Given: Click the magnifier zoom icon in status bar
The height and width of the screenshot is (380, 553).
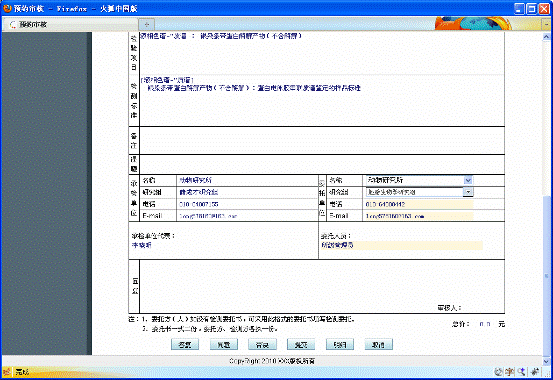Looking at the screenshot, I should [521, 372].
